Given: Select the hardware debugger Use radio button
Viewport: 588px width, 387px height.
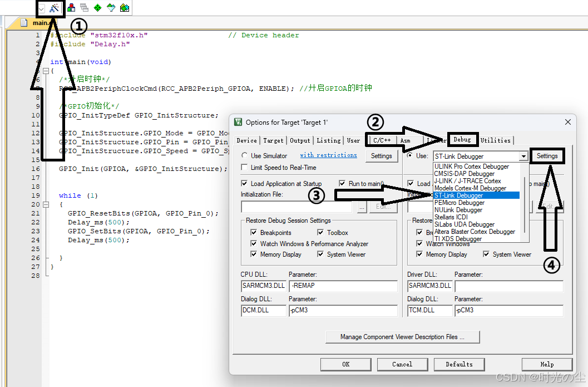Looking at the screenshot, I should pos(409,155).
